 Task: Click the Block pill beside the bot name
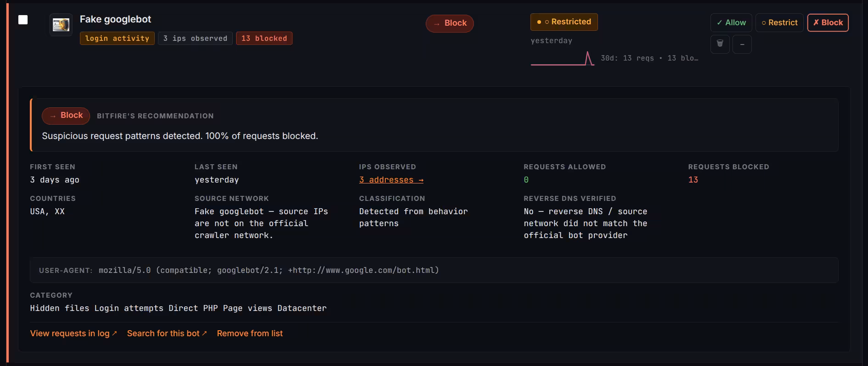pyautogui.click(x=450, y=23)
